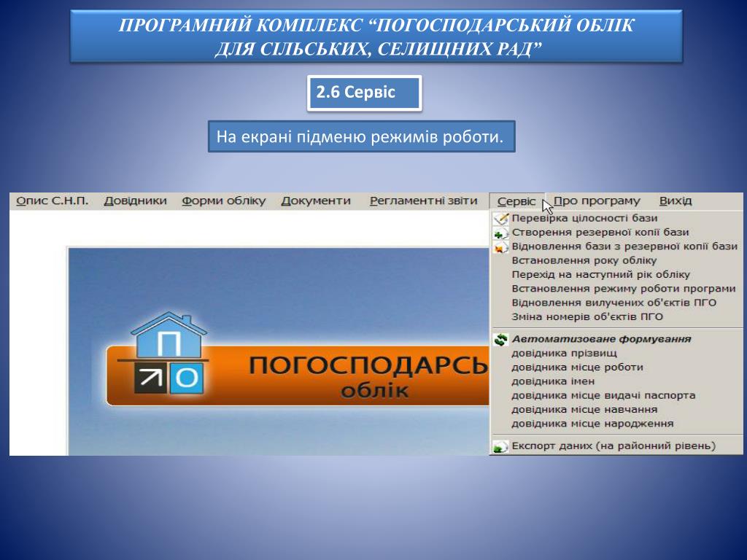Click the Відновлення бази з резервної копії icon
747x560 pixels.
coord(500,248)
